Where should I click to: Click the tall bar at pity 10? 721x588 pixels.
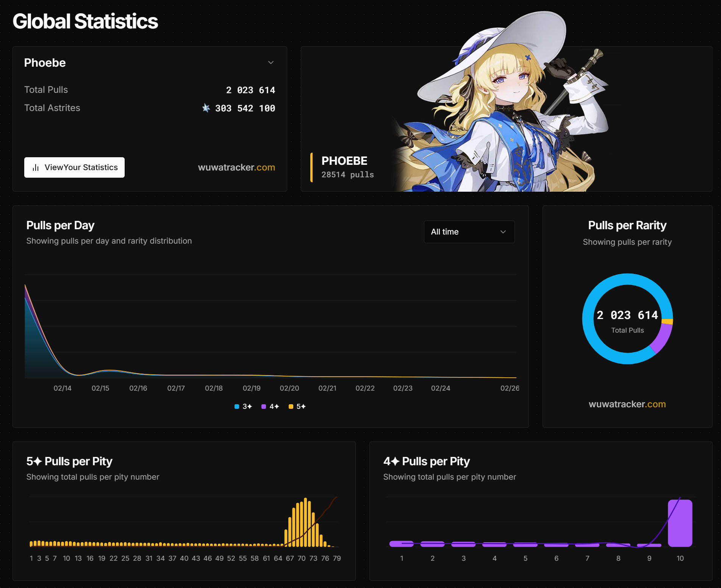[x=680, y=523]
